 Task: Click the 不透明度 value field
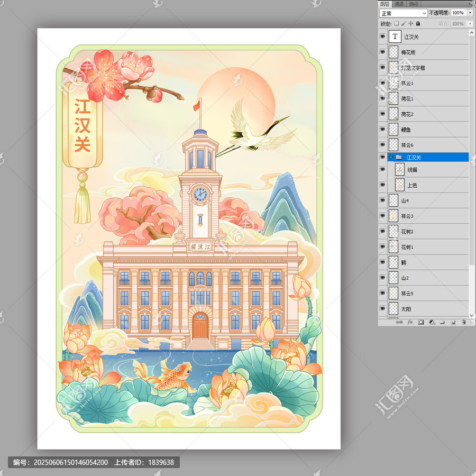[459, 13]
